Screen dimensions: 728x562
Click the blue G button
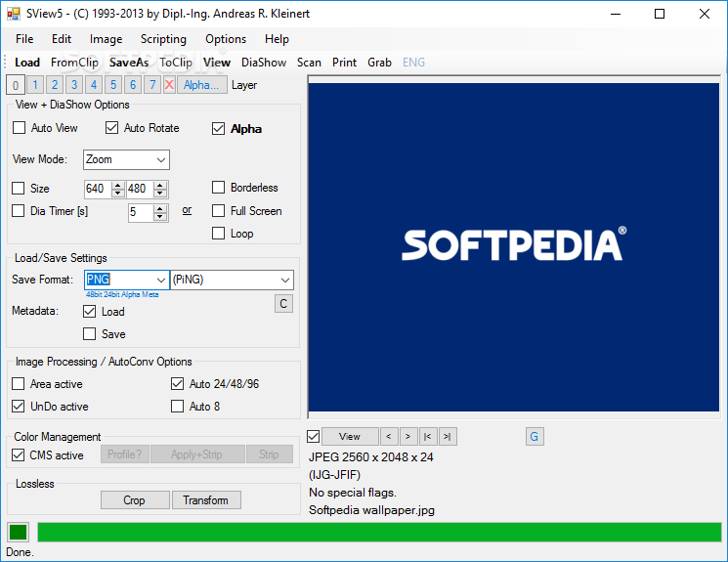pyautogui.click(x=535, y=437)
